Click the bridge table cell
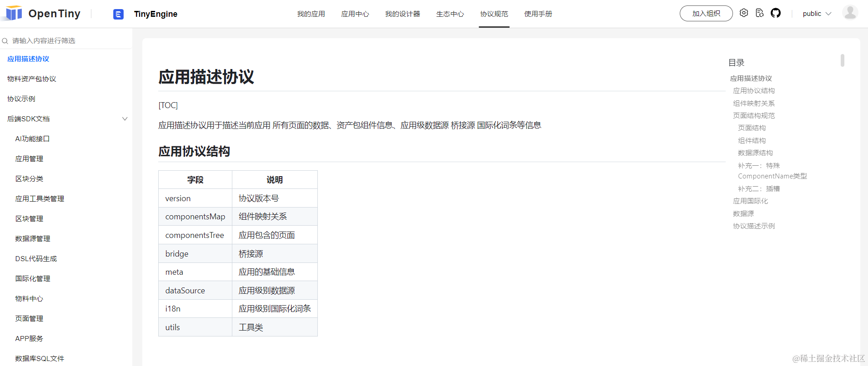The image size is (868, 366). [195, 254]
